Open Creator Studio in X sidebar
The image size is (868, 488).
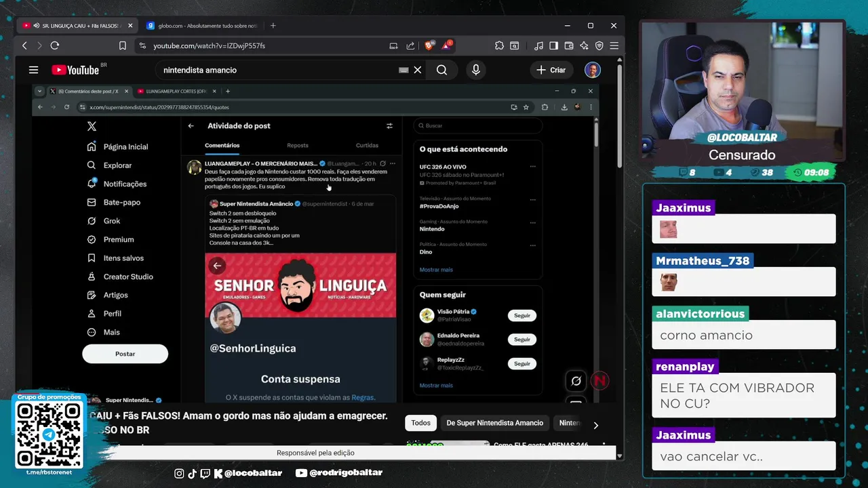pos(119,277)
